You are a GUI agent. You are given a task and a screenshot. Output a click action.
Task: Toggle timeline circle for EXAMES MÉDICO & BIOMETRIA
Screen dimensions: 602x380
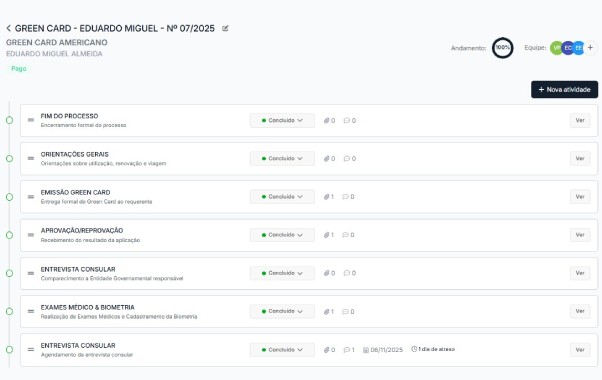point(10,311)
